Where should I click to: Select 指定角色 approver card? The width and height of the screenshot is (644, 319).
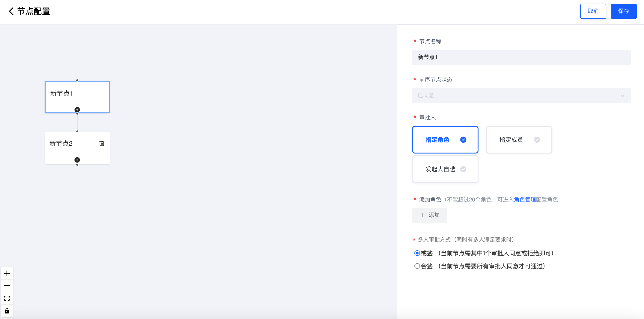(x=445, y=139)
